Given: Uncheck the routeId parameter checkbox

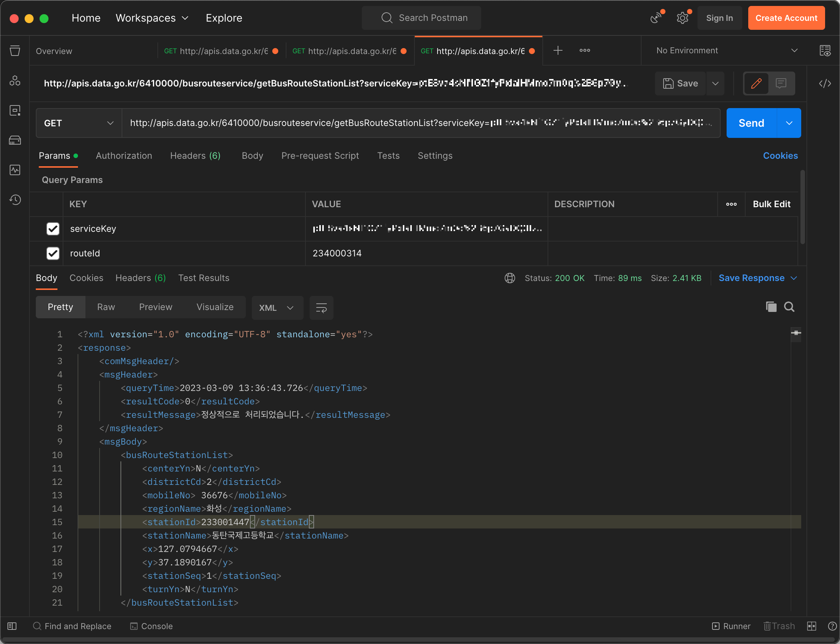Looking at the screenshot, I should pyautogui.click(x=53, y=253).
